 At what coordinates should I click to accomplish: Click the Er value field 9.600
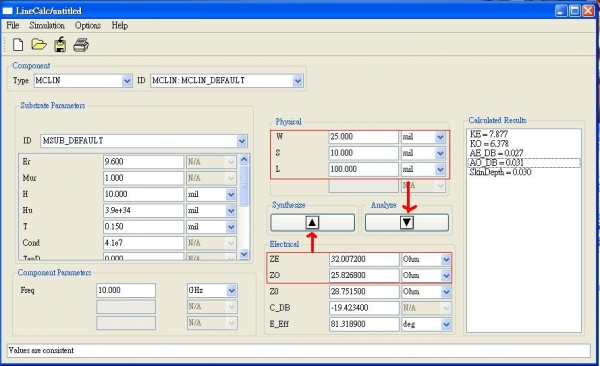(x=143, y=162)
